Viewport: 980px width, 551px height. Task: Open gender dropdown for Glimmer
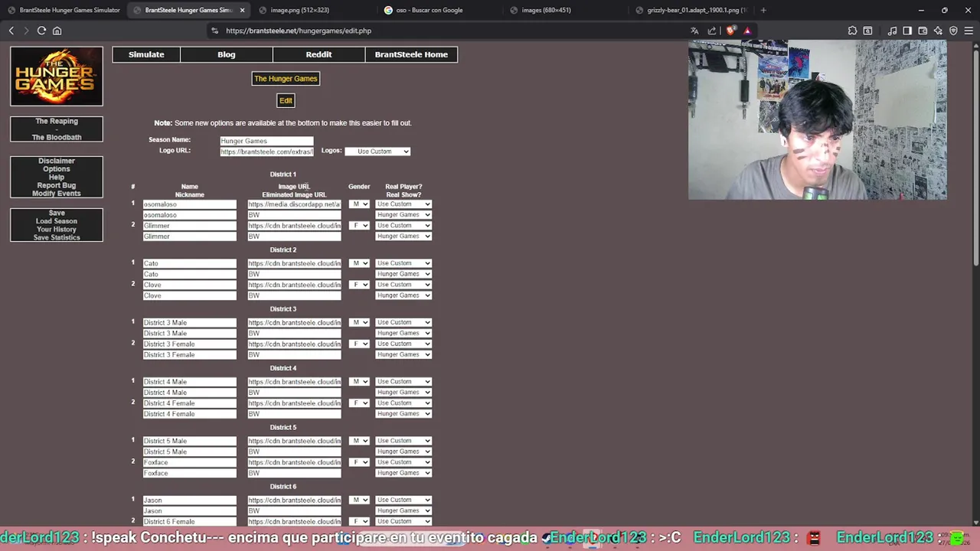(x=359, y=226)
